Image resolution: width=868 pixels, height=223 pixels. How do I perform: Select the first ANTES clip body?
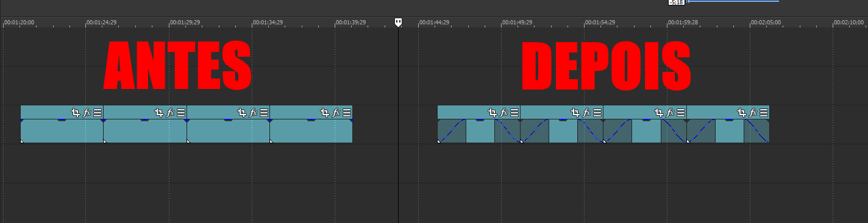(x=62, y=131)
